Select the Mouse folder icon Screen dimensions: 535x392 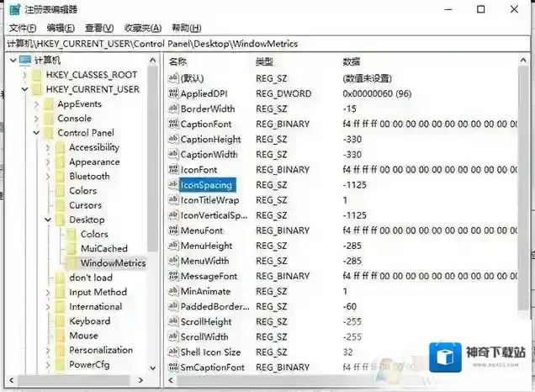click(61, 336)
